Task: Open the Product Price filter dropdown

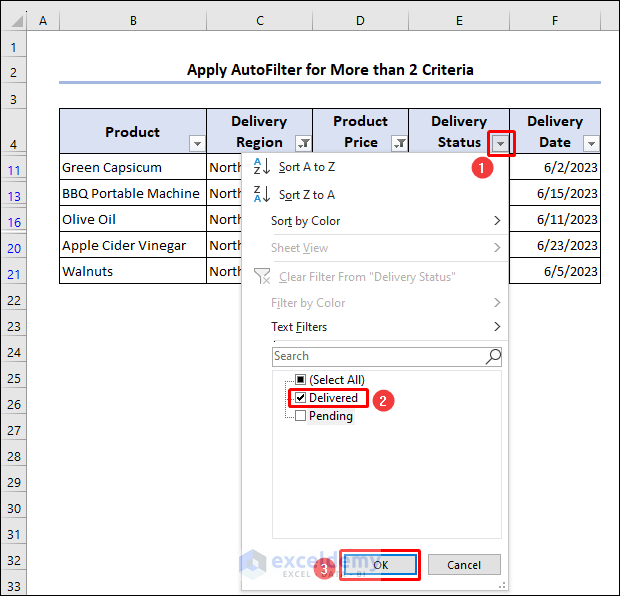Action: click(399, 144)
